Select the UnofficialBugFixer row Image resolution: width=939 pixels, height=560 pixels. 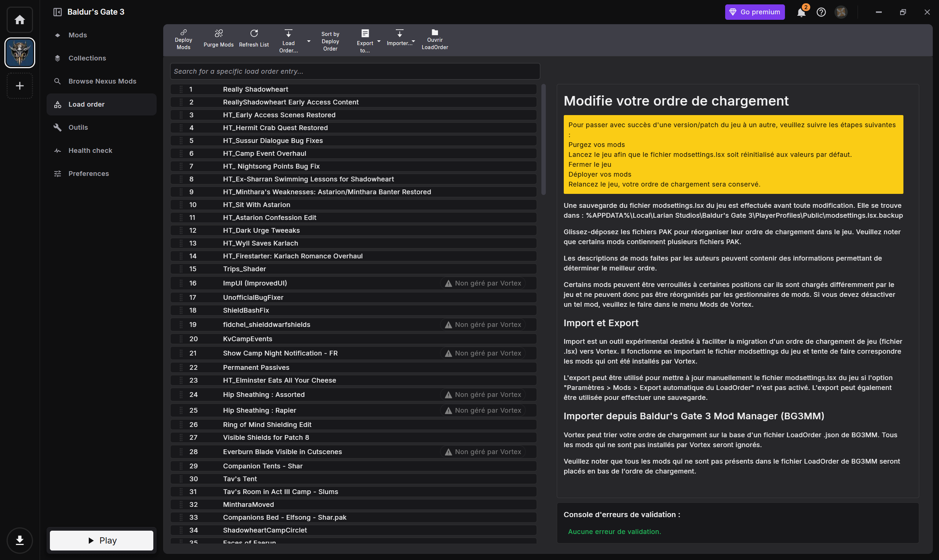pos(353,298)
